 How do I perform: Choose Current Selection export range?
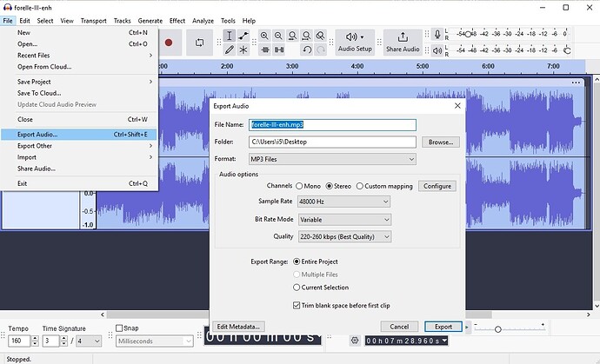tap(297, 288)
